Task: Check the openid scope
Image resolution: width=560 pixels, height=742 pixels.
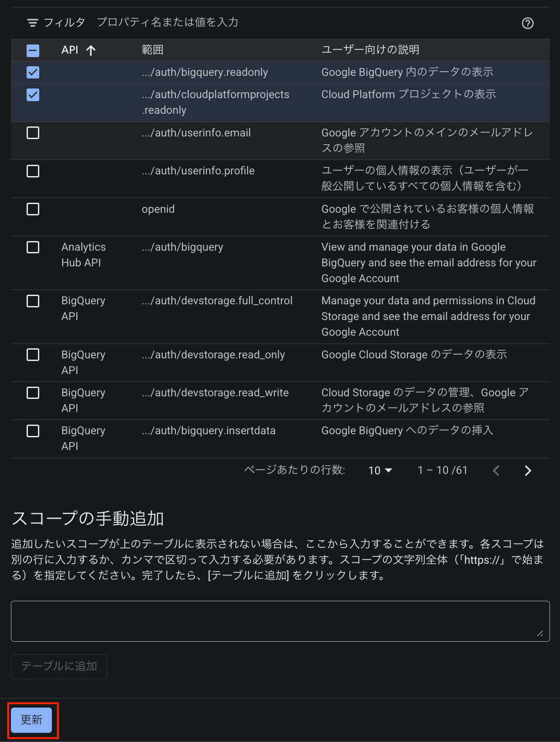Action: (33, 209)
